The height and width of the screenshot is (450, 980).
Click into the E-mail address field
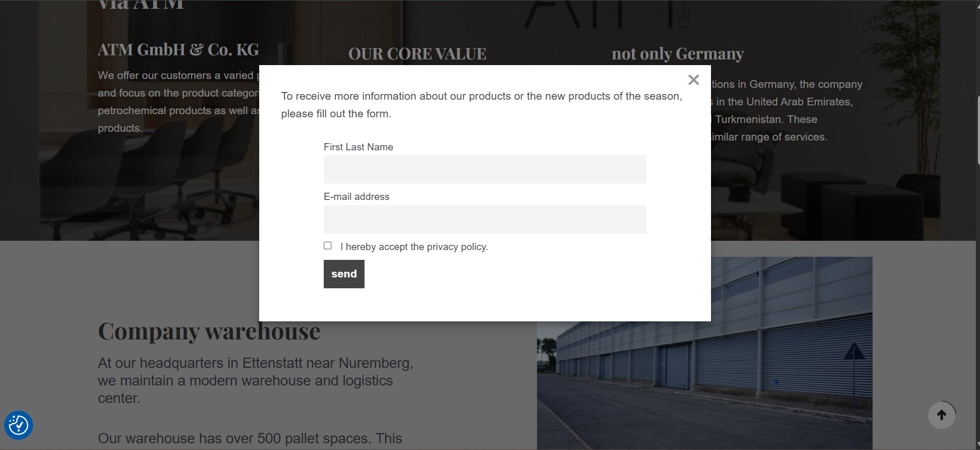pos(484,220)
